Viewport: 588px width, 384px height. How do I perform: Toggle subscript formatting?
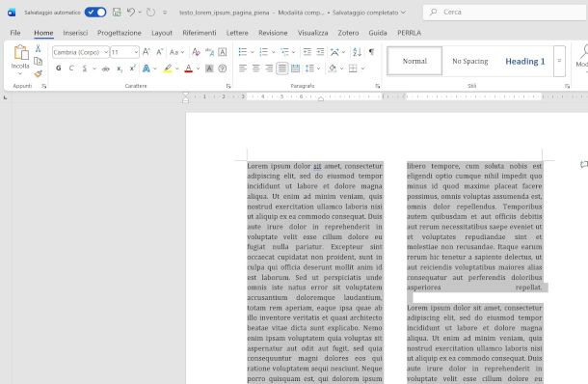pyautogui.click(x=120, y=69)
